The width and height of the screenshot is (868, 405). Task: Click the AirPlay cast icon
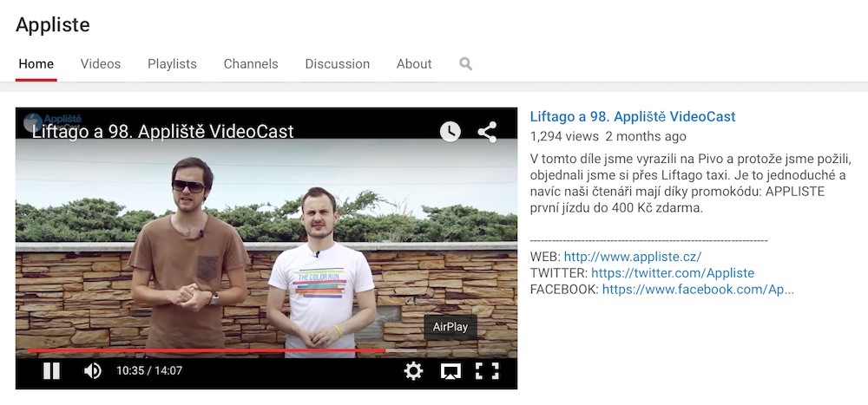[450, 371]
